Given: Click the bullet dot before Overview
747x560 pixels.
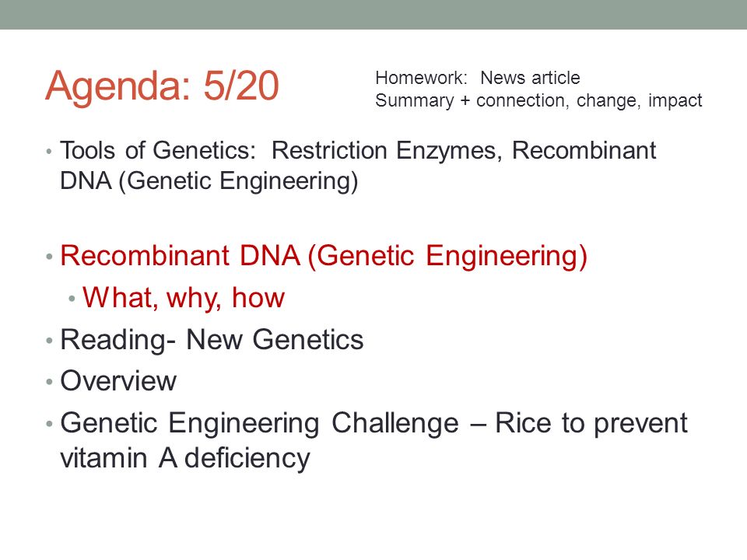Looking at the screenshot, I should 48,382.
